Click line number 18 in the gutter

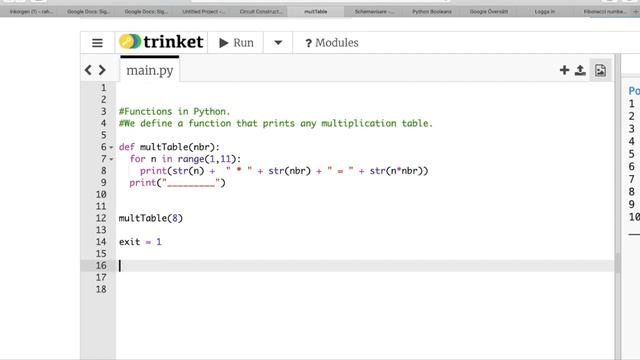point(101,289)
